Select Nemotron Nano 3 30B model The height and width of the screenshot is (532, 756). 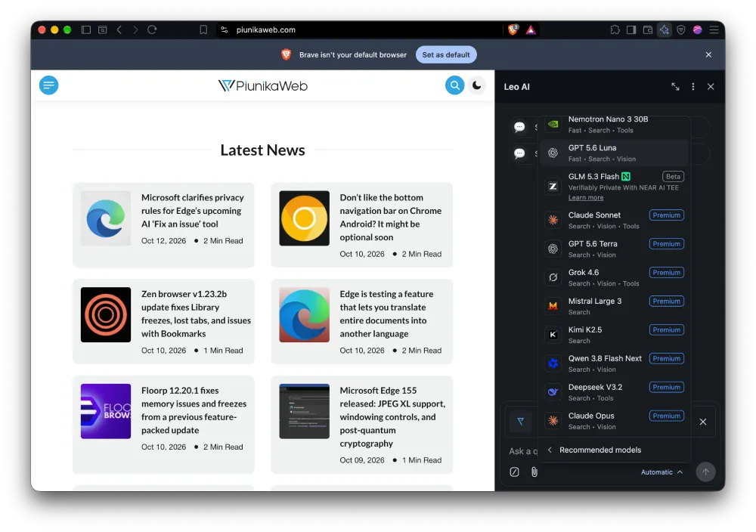click(613, 125)
